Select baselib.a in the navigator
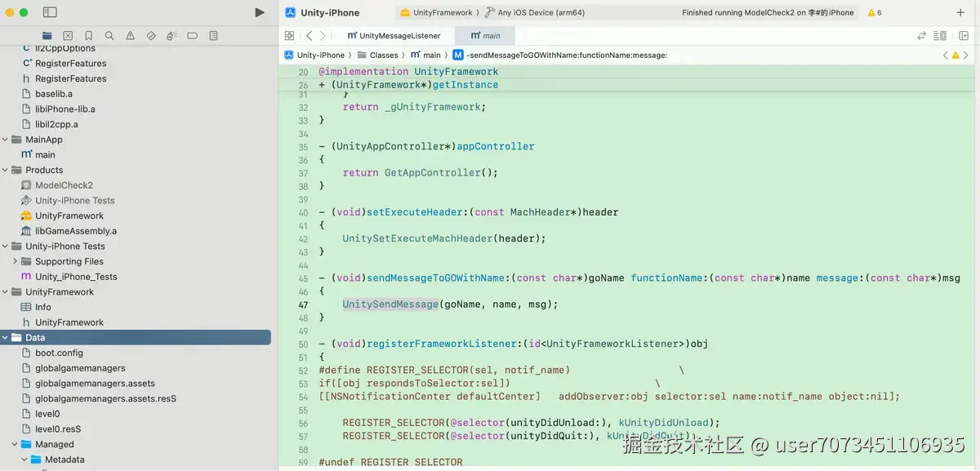The height and width of the screenshot is (471, 980). click(x=54, y=94)
